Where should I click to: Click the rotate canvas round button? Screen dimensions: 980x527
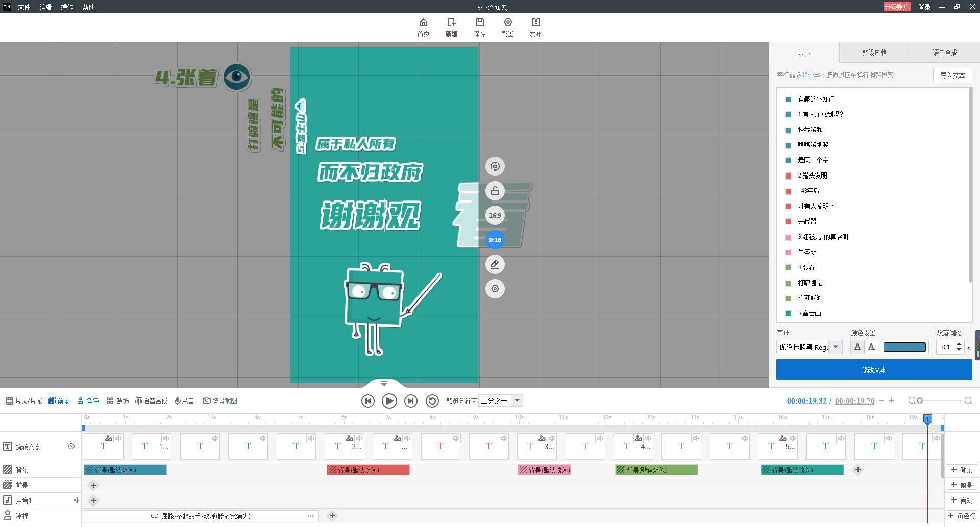coord(495,166)
